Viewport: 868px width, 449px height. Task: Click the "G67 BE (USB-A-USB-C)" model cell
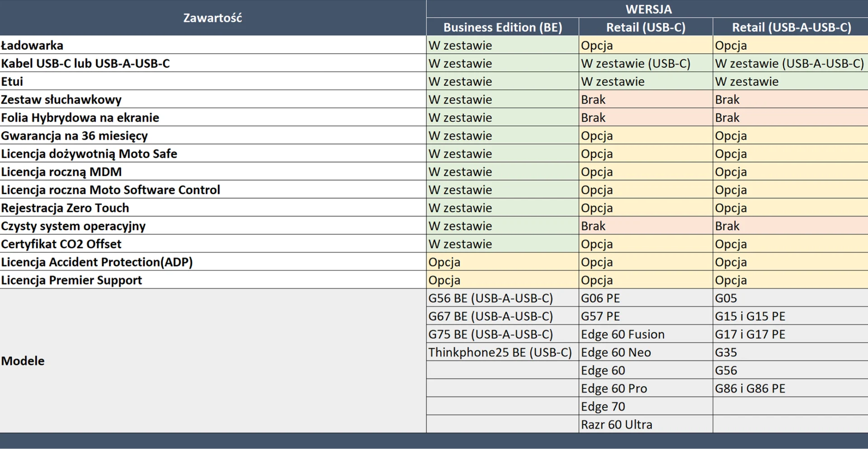503,317
